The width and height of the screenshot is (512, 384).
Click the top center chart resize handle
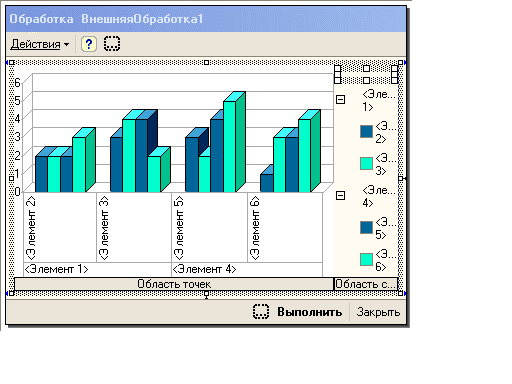(x=206, y=62)
